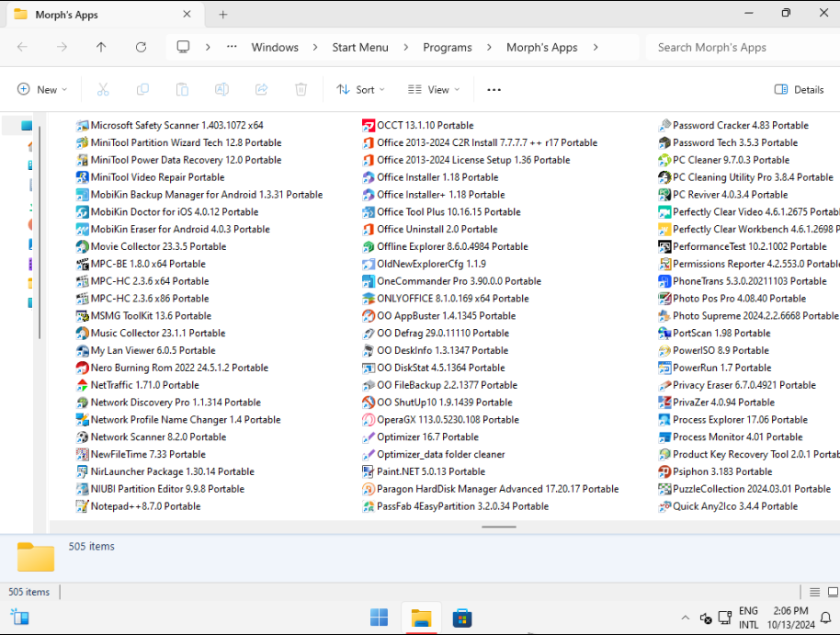Viewport: 840px width, 635px height.
Task: Click the Programs breadcrumb
Action: [448, 47]
